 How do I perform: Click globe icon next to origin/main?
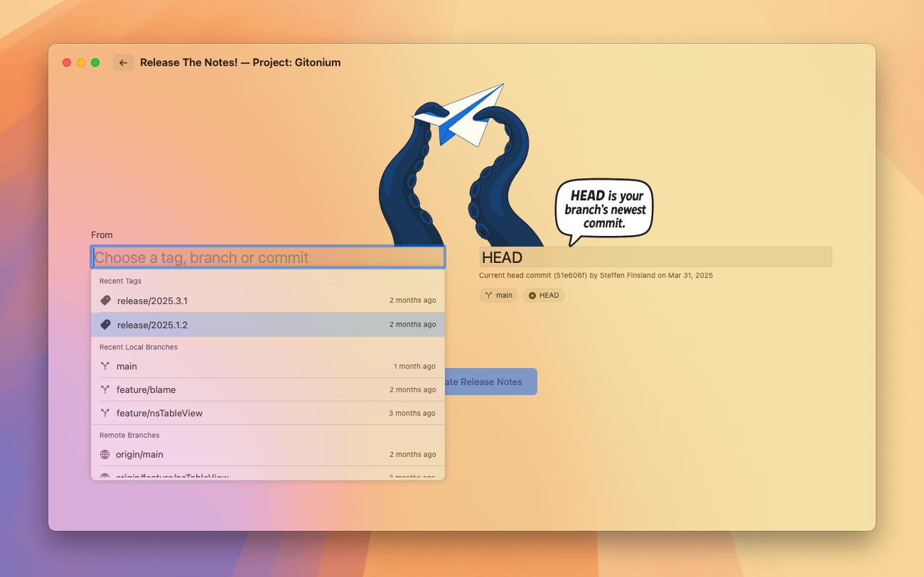105,454
